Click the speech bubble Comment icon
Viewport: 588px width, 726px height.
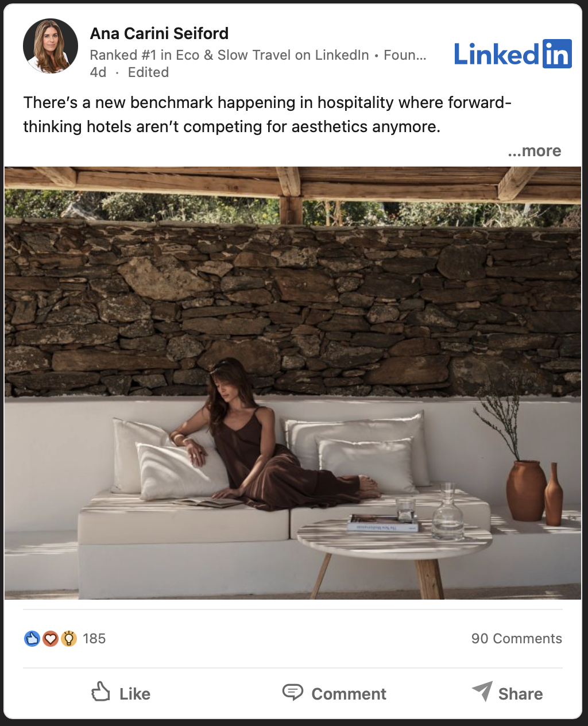pyautogui.click(x=293, y=692)
